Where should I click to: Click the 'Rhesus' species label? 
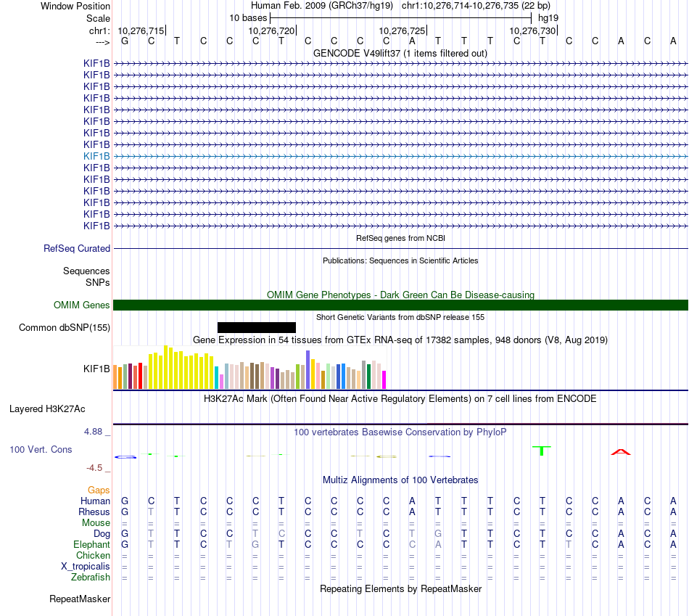(x=94, y=512)
